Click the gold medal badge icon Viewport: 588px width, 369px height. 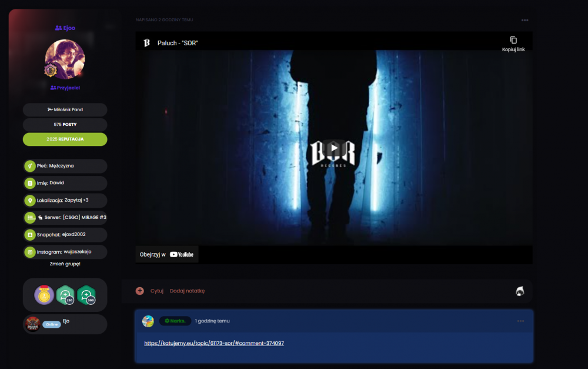[44, 295]
